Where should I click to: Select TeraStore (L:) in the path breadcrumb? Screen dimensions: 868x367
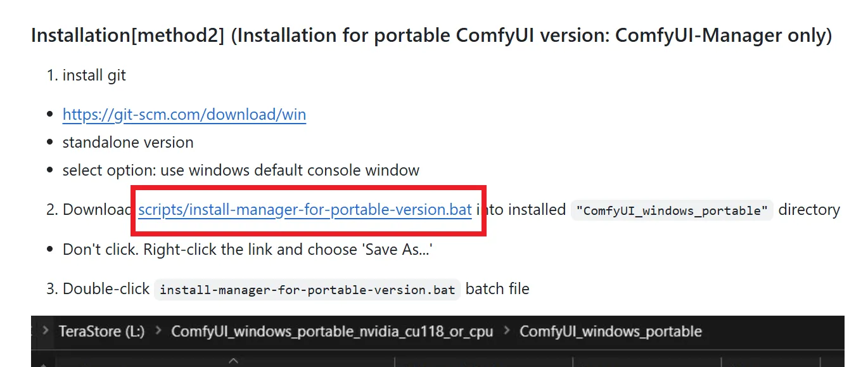pyautogui.click(x=101, y=332)
